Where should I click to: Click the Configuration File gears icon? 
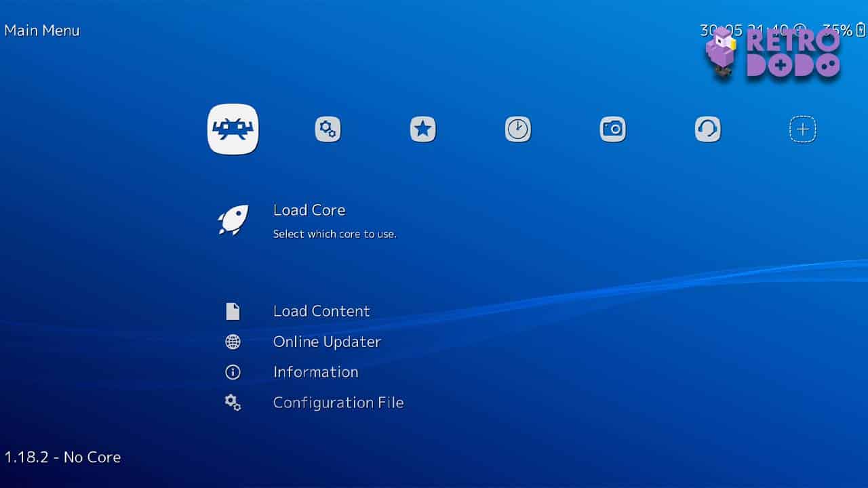233,402
